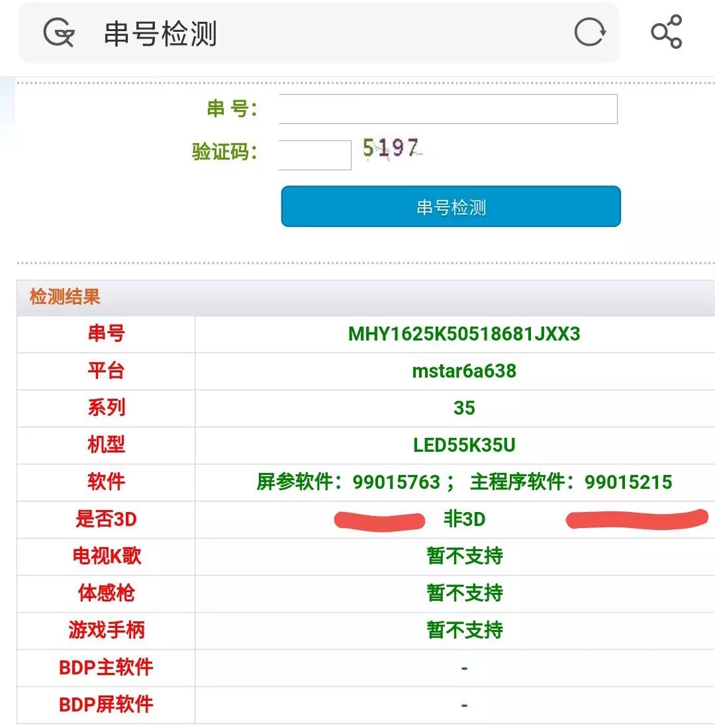Click the 主程序软件 number 99015215

[628, 482]
